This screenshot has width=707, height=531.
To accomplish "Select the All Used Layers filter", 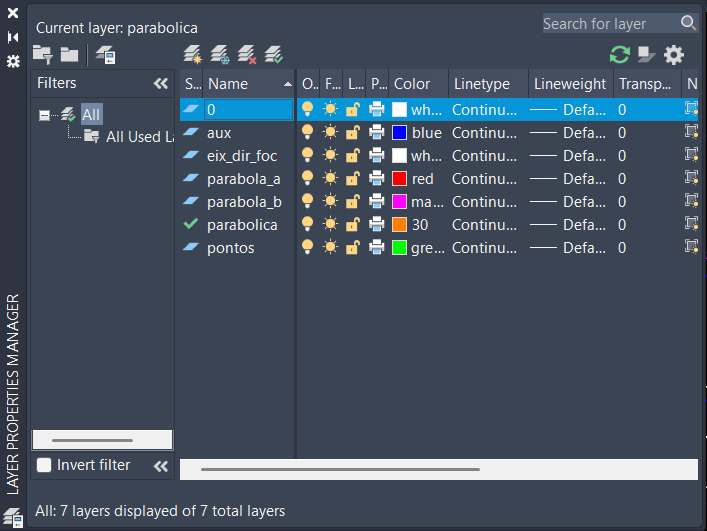I will tap(132, 137).
